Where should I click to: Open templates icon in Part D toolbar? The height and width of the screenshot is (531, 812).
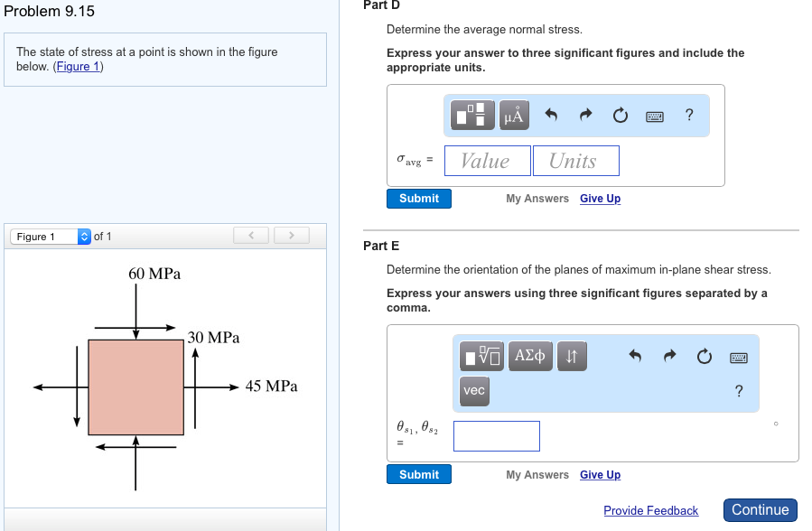tap(472, 115)
